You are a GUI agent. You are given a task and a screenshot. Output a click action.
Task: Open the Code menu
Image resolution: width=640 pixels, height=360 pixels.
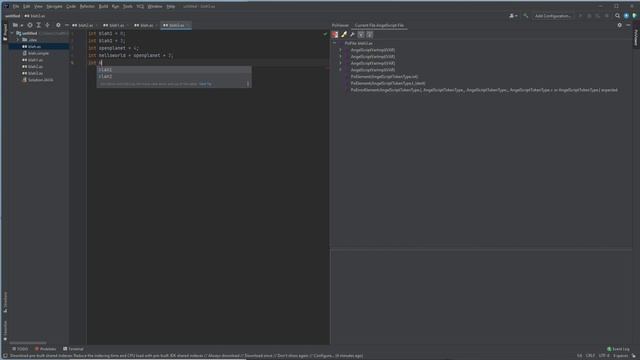pos(71,7)
